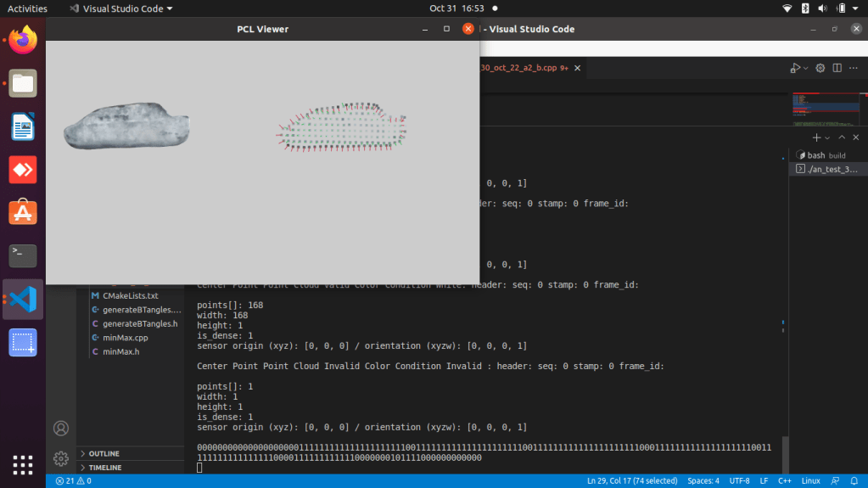The height and width of the screenshot is (488, 868).
Task: Maximize the terminal panel with the up chevron
Action: [842, 137]
